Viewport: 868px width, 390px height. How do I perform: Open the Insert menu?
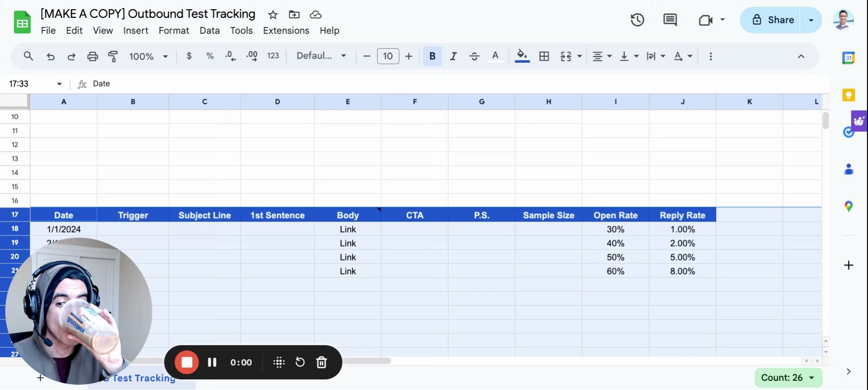pos(136,30)
